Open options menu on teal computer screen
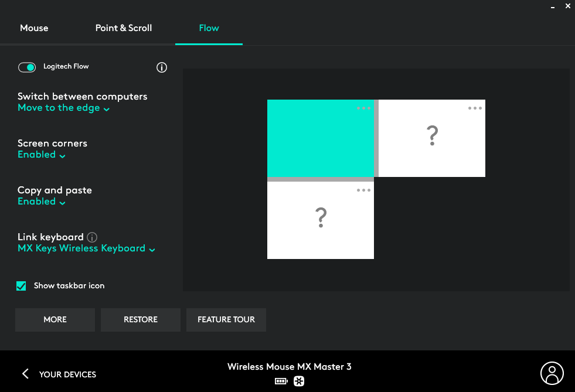The image size is (575, 392). (363, 108)
